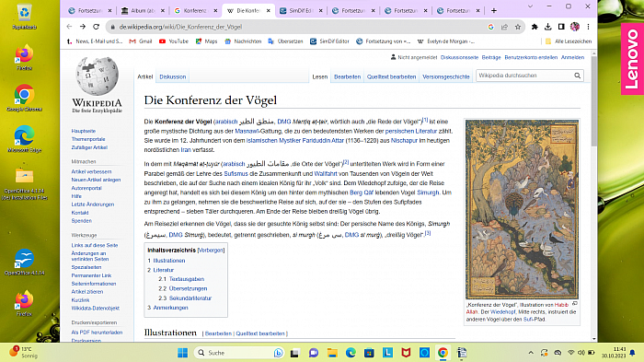This screenshot has width=644, height=362.
Task: Switch to the Google Konferenz tab
Action: tap(195, 11)
